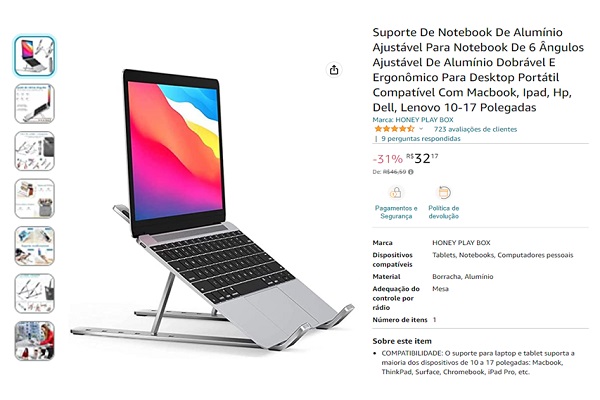Open the Política de devolução icon
Image resolution: width=600 pixels, height=400 pixels.
(x=444, y=192)
